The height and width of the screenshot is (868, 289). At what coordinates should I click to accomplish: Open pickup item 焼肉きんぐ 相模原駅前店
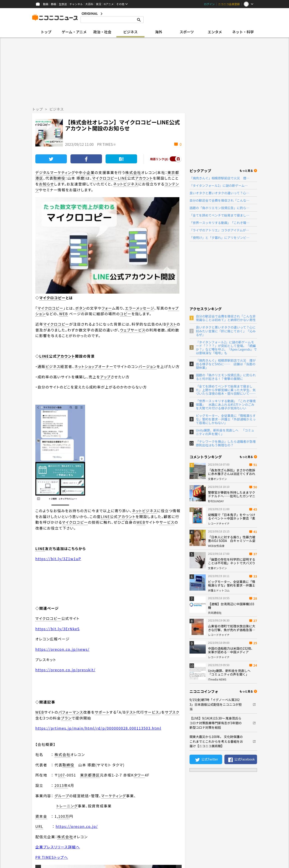tap(219, 178)
